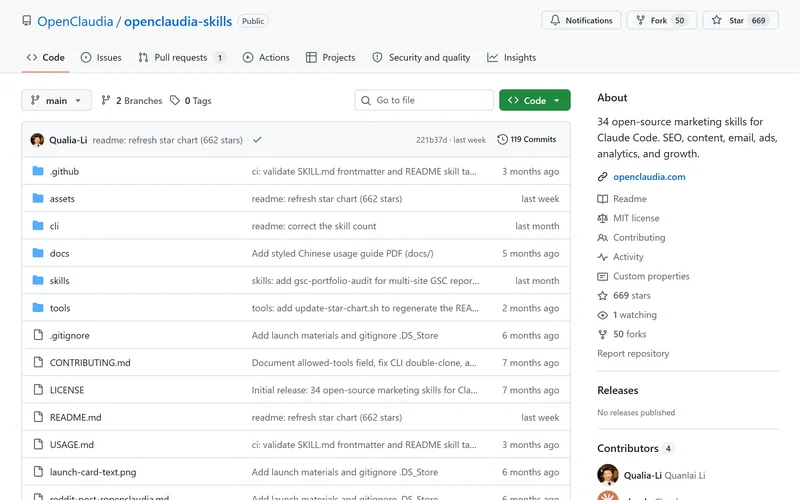800x500 pixels.
Task: Click the USAGE.md file icon
Action: click(38, 444)
